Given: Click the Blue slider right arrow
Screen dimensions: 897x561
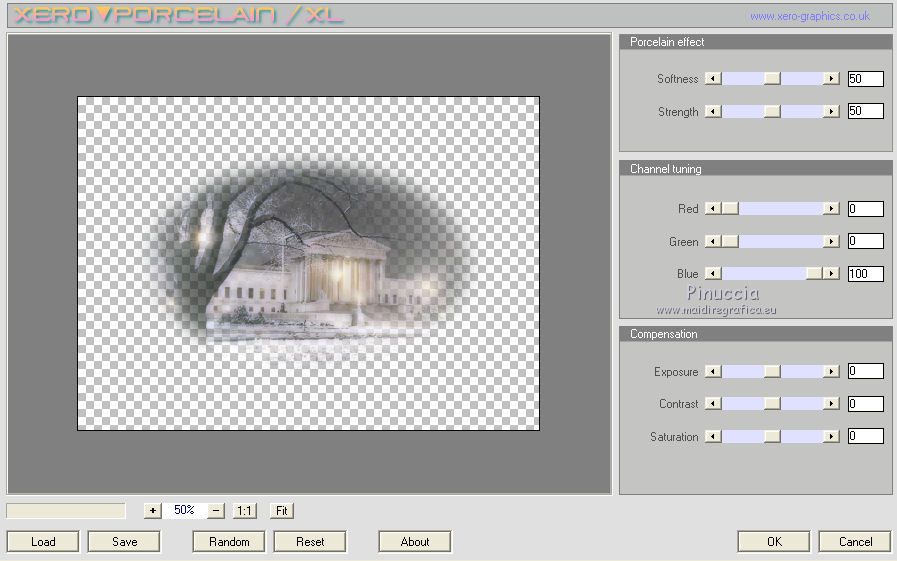Looking at the screenshot, I should click(831, 273).
